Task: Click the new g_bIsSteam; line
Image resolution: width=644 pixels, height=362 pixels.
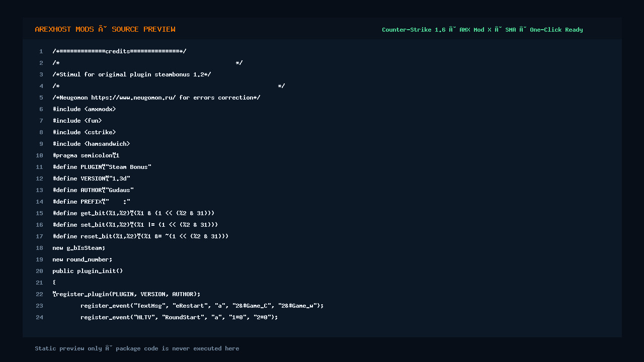Action: pyautogui.click(x=79, y=248)
